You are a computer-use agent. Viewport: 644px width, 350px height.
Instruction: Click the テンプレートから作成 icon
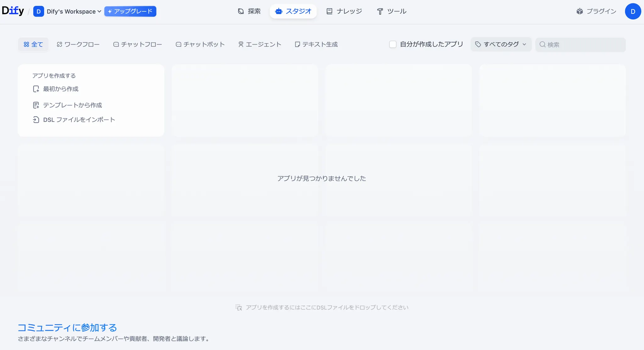36,105
